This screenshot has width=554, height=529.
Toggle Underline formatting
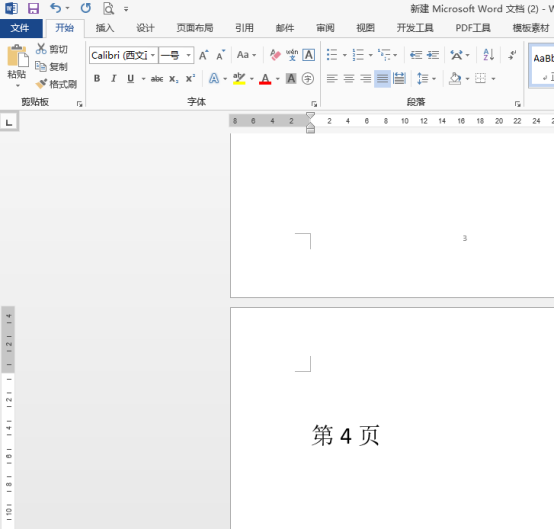[x=130, y=78]
